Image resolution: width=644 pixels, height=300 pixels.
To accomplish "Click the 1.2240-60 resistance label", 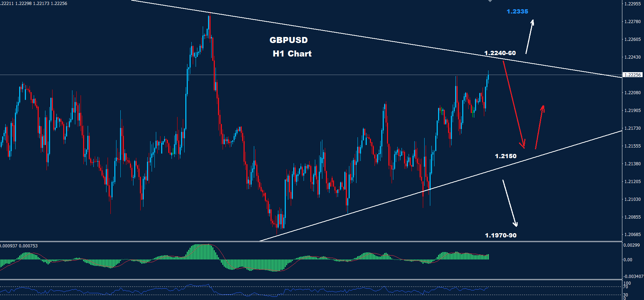I will (500, 53).
